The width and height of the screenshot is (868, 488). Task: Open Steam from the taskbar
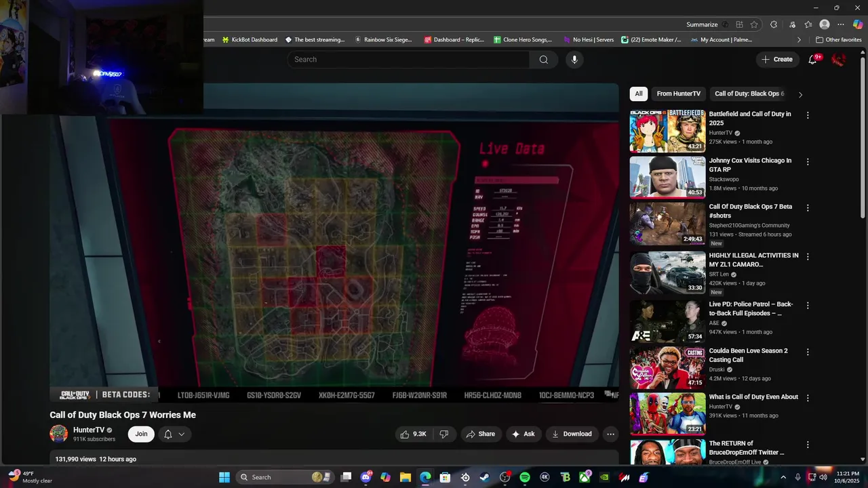coord(485,477)
